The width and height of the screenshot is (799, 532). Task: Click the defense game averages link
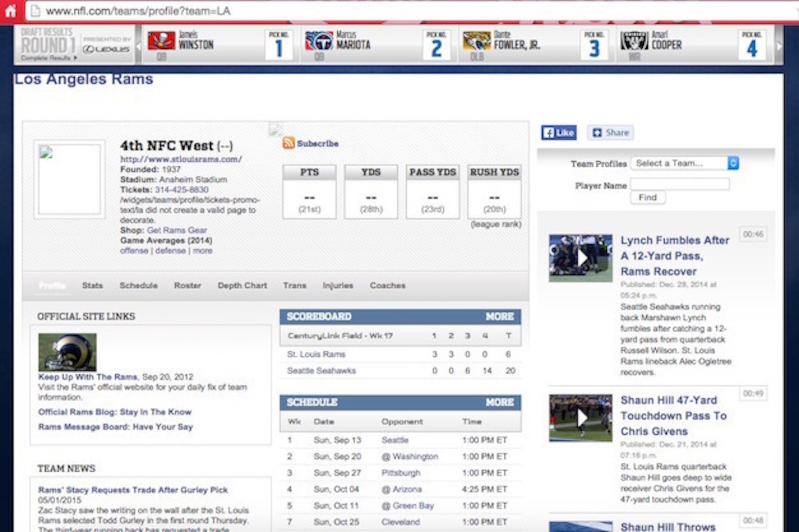tap(170, 251)
